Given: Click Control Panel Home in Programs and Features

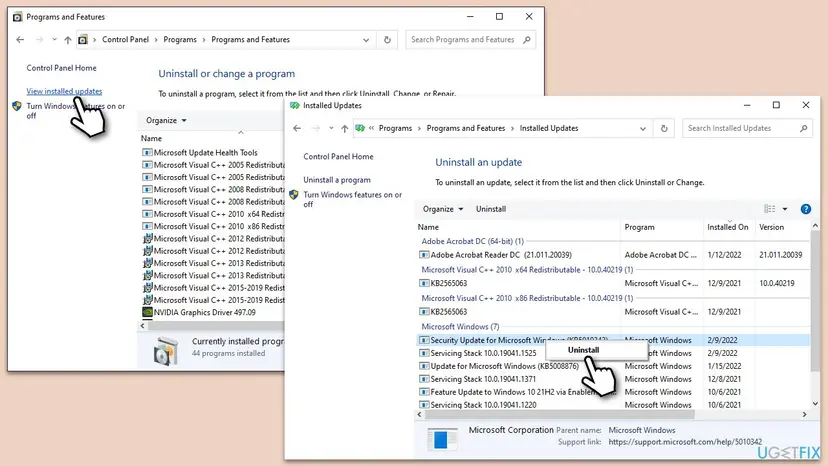Looking at the screenshot, I should pos(61,68).
